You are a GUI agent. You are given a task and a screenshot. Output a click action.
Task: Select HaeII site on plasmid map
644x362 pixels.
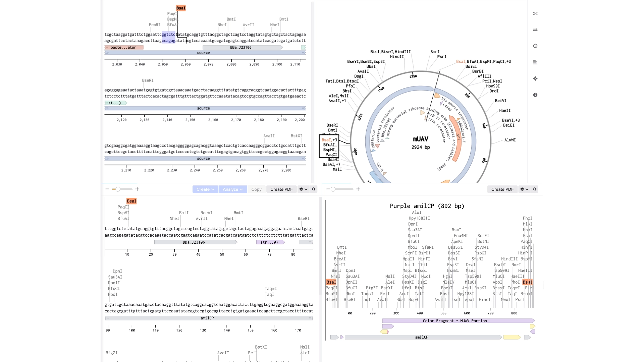coord(505,111)
